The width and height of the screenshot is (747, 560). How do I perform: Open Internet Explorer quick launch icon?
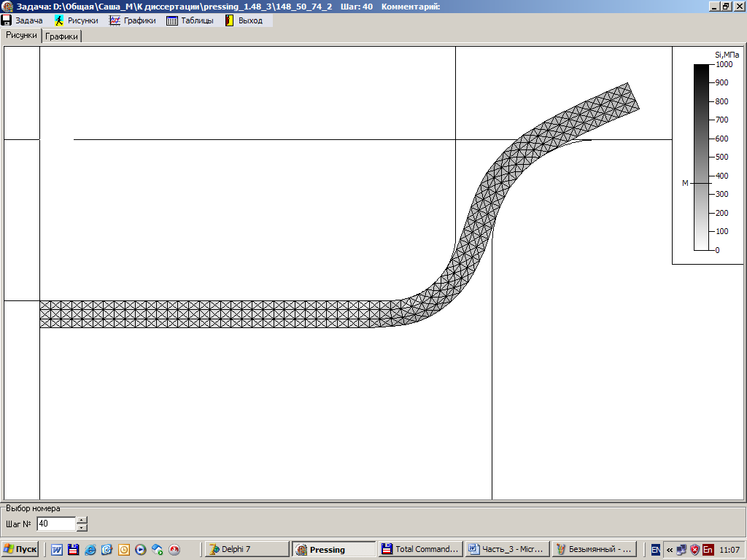pyautogui.click(x=90, y=549)
